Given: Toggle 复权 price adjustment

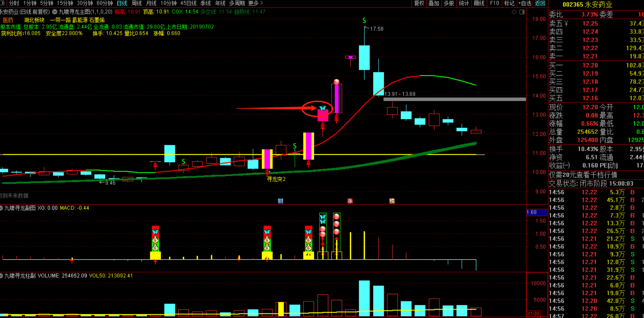Looking at the screenshot, I should (419, 3).
